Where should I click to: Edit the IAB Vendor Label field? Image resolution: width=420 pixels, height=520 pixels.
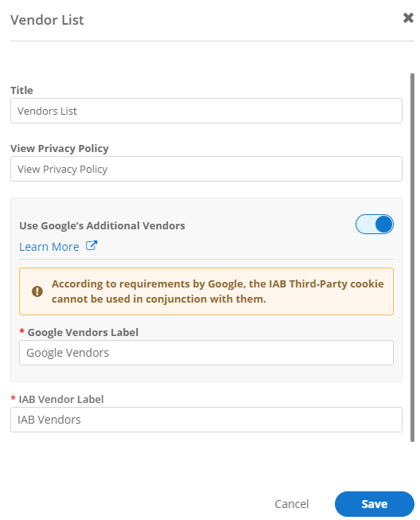coord(206,420)
